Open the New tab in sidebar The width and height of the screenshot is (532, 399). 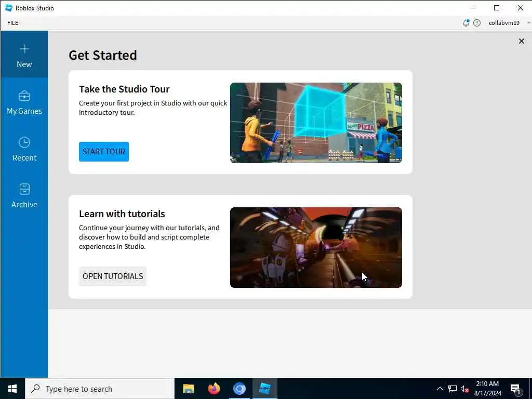point(24,54)
